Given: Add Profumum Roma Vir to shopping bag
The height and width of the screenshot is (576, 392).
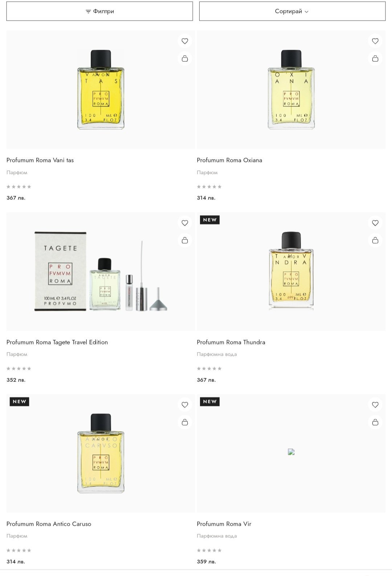Looking at the screenshot, I should (375, 422).
